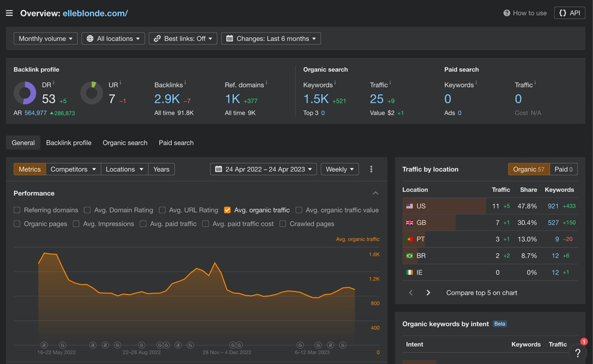
Task: Collapse the Performance section
Action: 375,193
